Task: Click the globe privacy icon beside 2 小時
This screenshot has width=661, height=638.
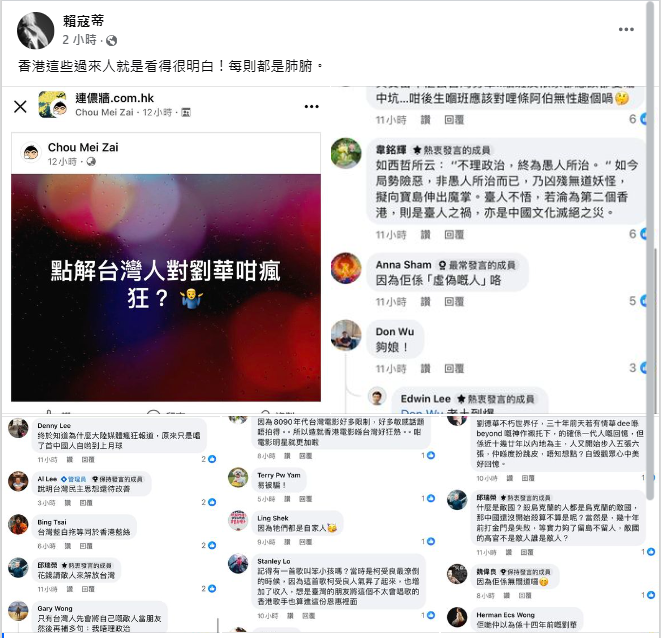Action: [112, 40]
